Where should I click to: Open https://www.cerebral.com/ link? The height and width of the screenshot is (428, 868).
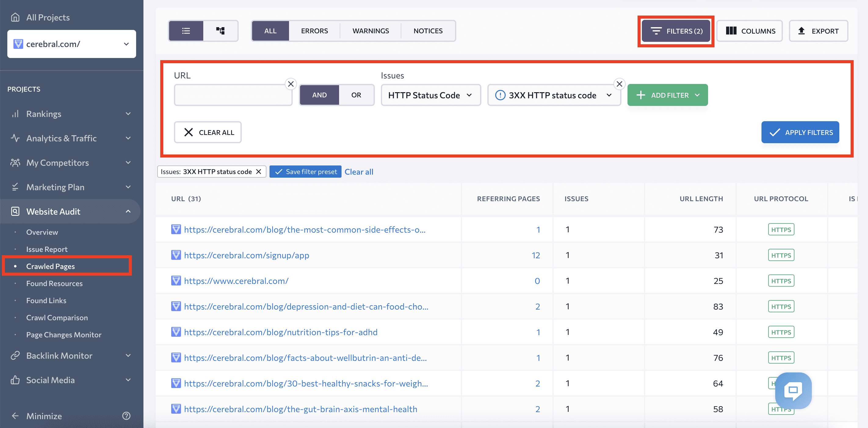point(236,281)
